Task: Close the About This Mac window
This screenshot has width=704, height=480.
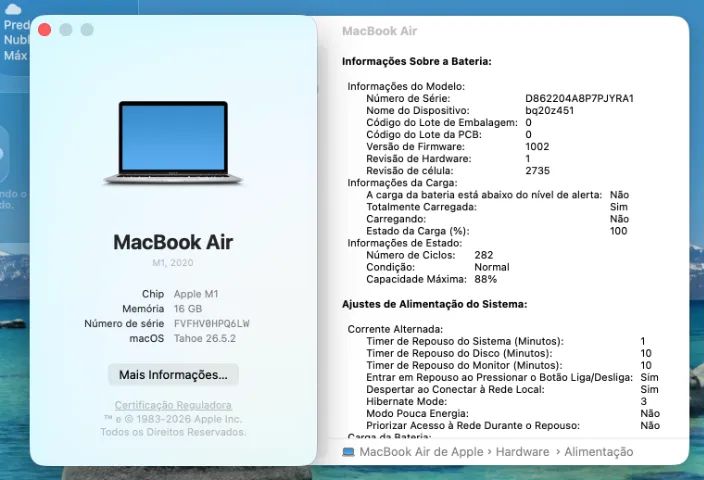Action: [x=44, y=30]
